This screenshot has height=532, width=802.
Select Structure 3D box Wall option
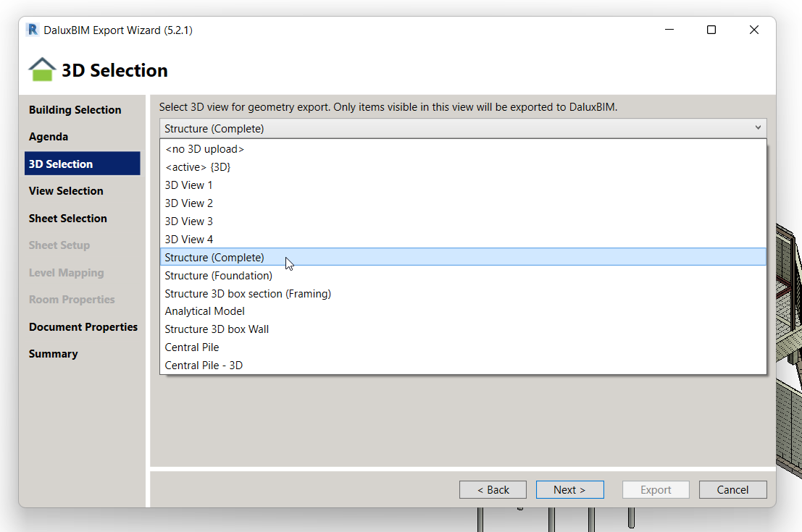[463, 329]
